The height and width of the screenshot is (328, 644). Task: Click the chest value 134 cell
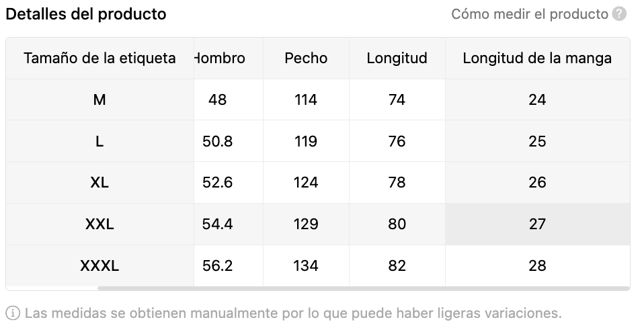306,265
